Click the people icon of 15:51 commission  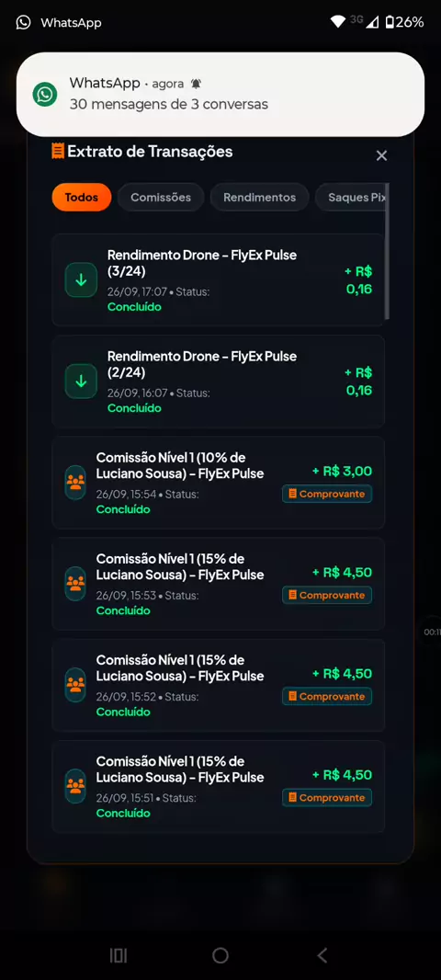(x=75, y=786)
